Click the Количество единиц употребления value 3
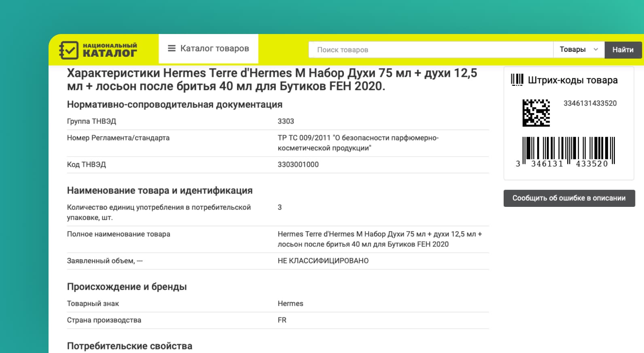 (x=280, y=207)
